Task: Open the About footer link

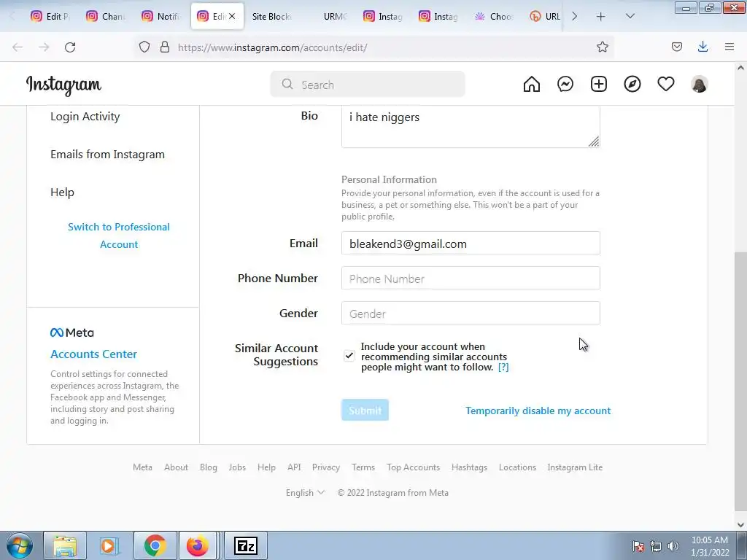Action: pyautogui.click(x=177, y=467)
